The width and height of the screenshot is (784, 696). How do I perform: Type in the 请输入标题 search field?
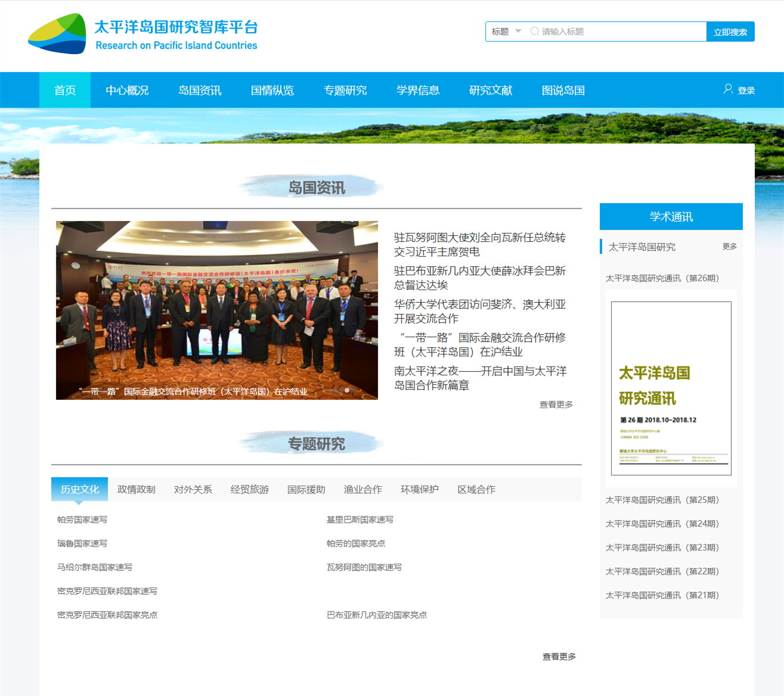pos(620,32)
